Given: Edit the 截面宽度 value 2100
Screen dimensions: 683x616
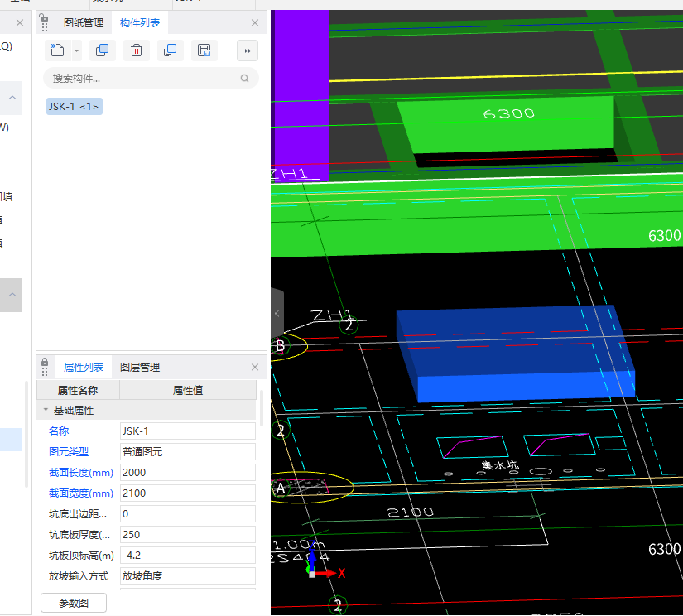Looking at the screenshot, I should (x=188, y=493).
